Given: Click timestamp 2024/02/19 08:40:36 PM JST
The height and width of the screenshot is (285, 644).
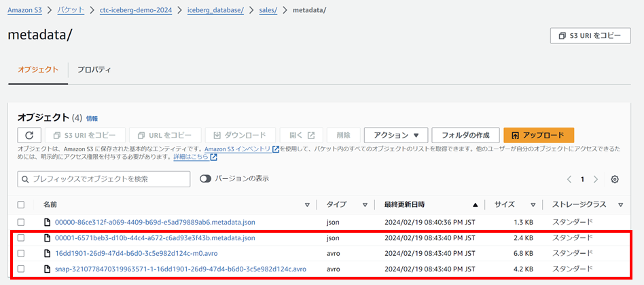Looking at the screenshot, I should click(x=429, y=223).
